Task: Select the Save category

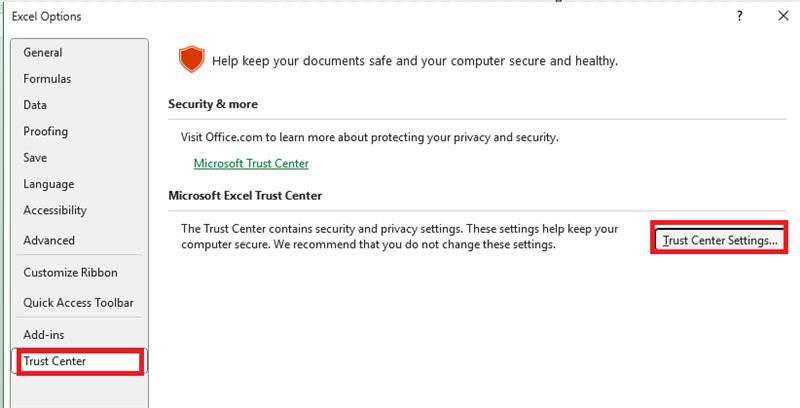Action: click(35, 158)
